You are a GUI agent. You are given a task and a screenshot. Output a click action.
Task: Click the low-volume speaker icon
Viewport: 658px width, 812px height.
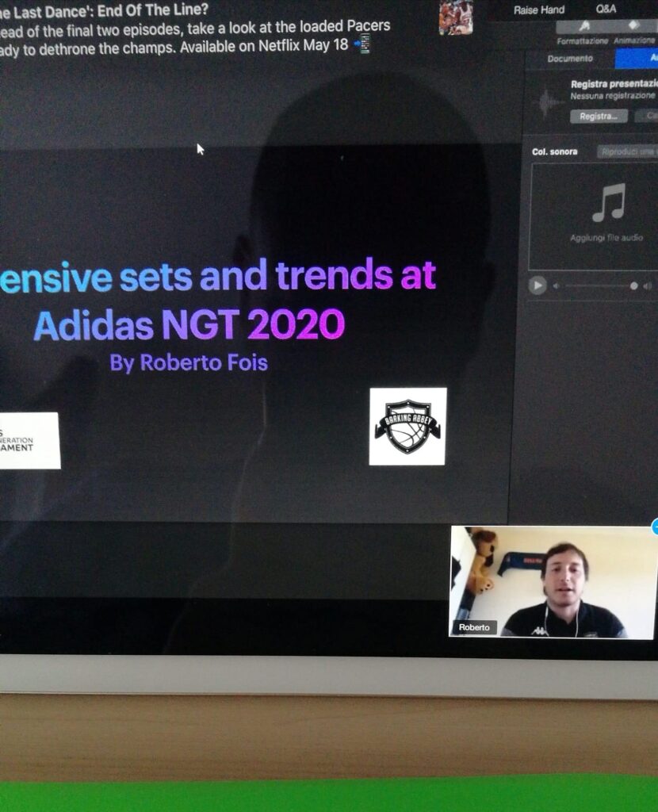(556, 285)
